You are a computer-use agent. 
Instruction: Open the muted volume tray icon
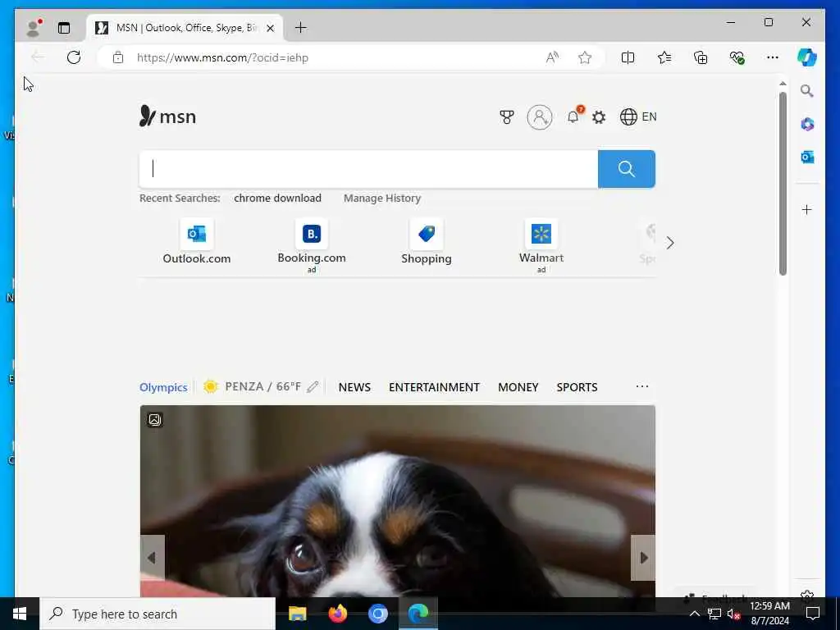734,614
